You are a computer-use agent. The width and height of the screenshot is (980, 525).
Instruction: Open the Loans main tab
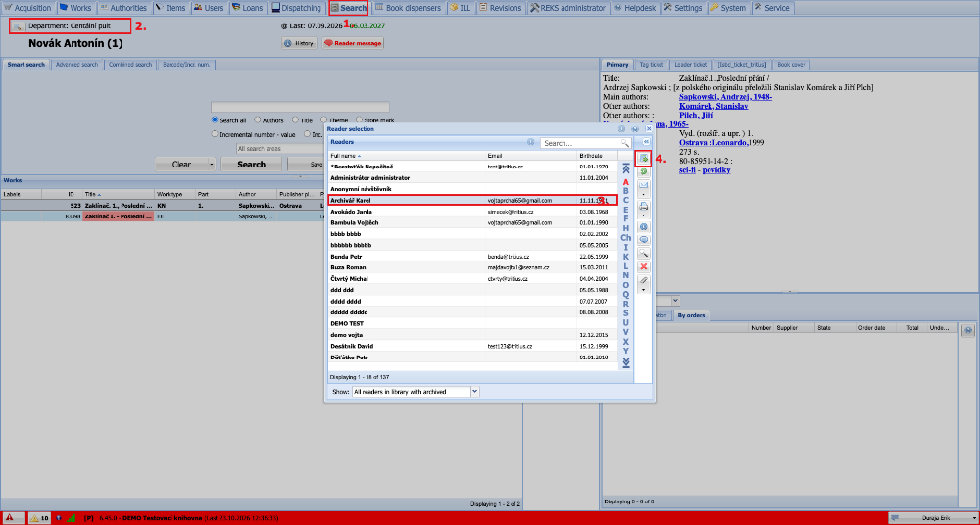coord(246,8)
